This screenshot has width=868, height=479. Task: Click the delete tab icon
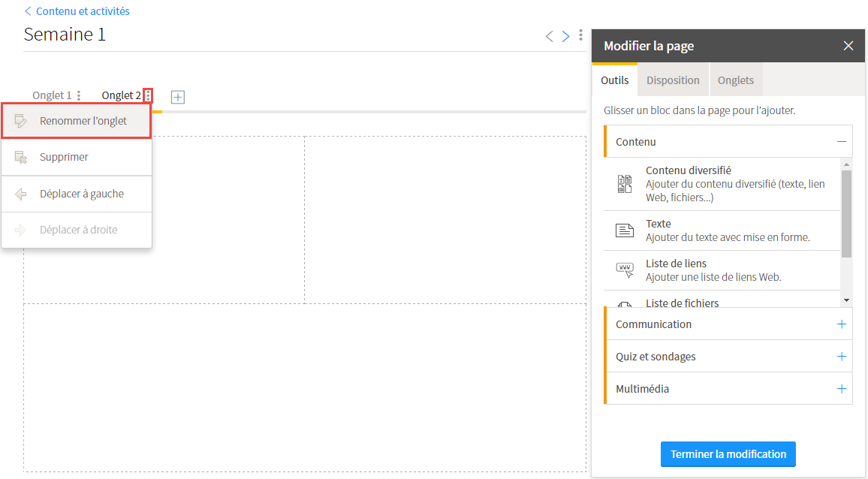(20, 157)
